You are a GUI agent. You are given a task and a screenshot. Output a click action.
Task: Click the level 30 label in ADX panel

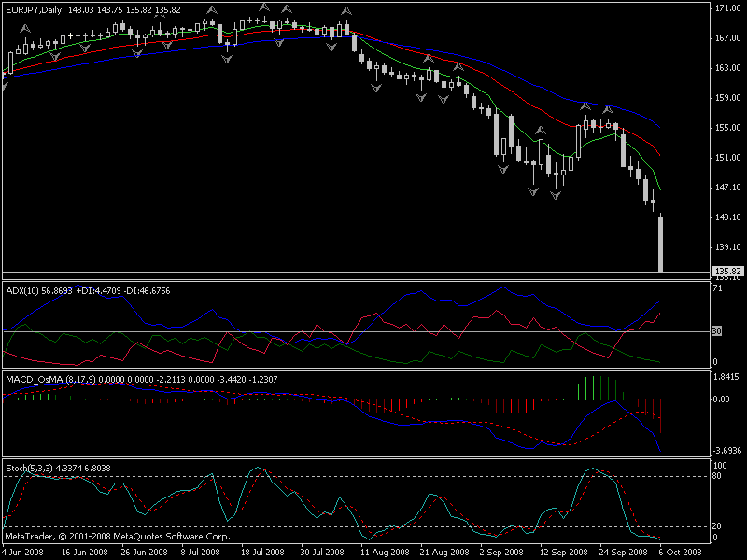(x=718, y=331)
